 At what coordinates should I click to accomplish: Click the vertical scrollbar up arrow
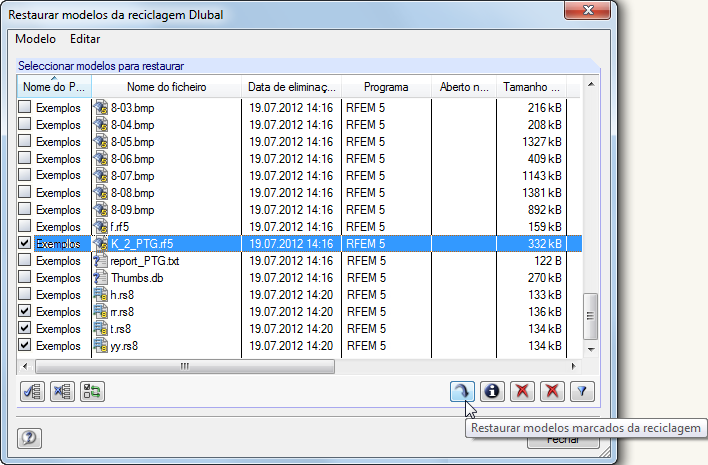tap(591, 84)
